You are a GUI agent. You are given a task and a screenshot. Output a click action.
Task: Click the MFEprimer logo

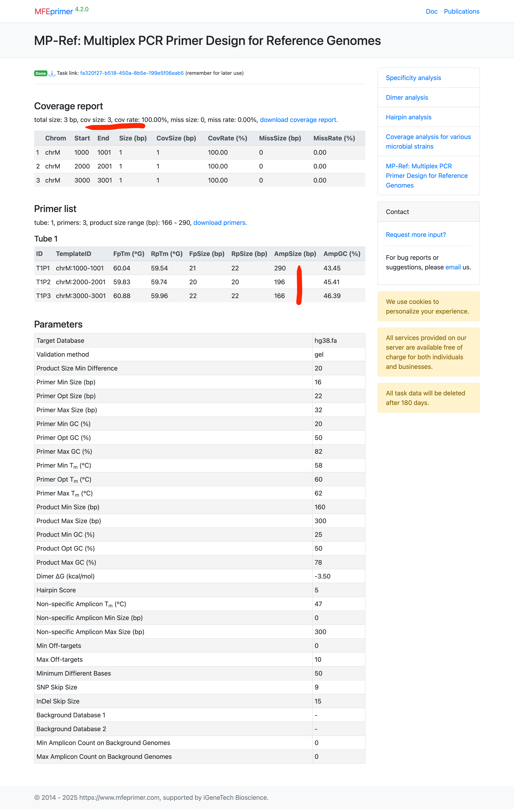coord(54,11)
